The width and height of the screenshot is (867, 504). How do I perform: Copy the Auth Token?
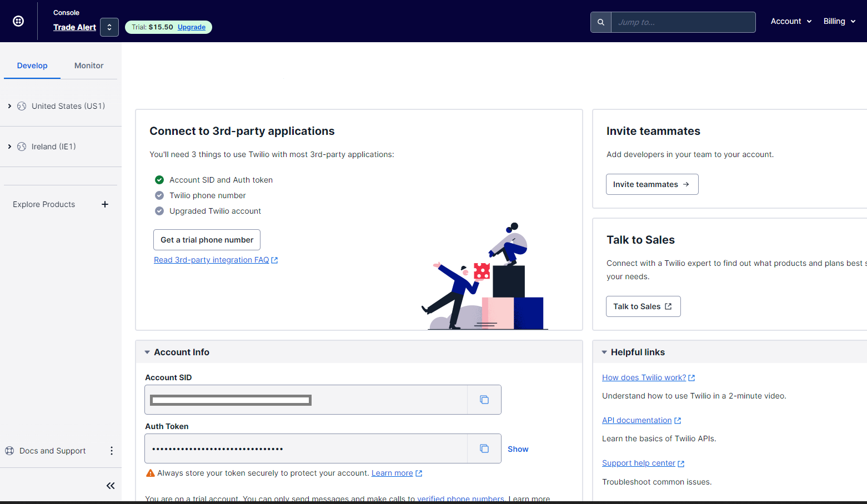[x=484, y=448]
